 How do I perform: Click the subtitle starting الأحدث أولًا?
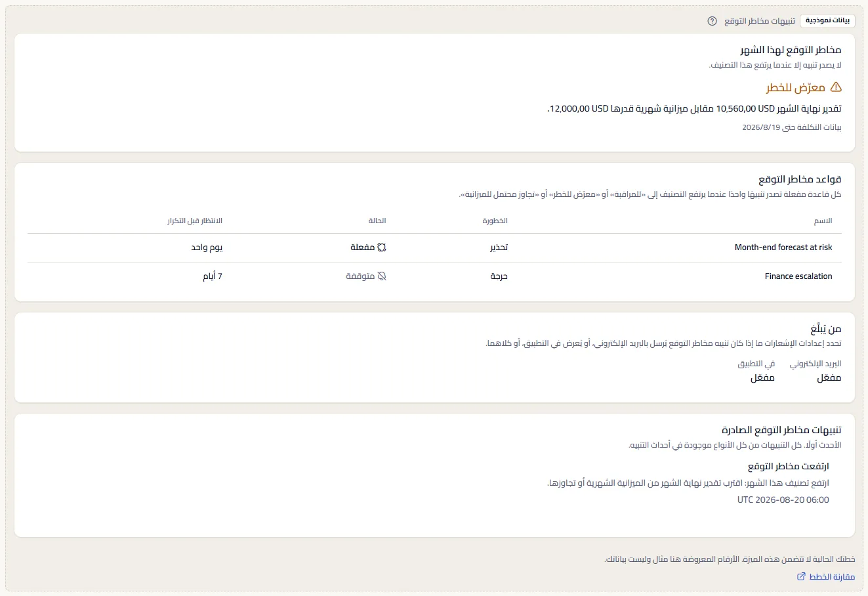(x=735, y=445)
